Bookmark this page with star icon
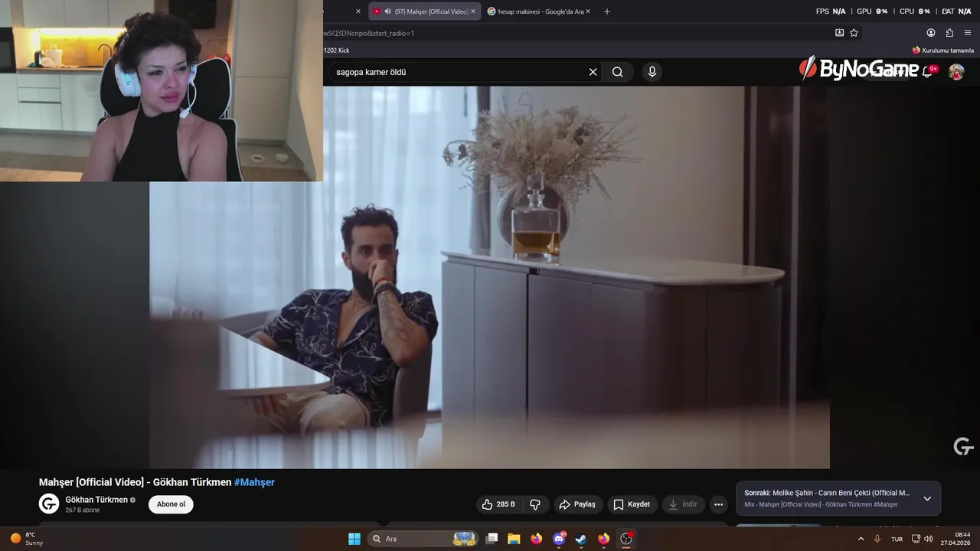This screenshot has height=551, width=980. (854, 33)
